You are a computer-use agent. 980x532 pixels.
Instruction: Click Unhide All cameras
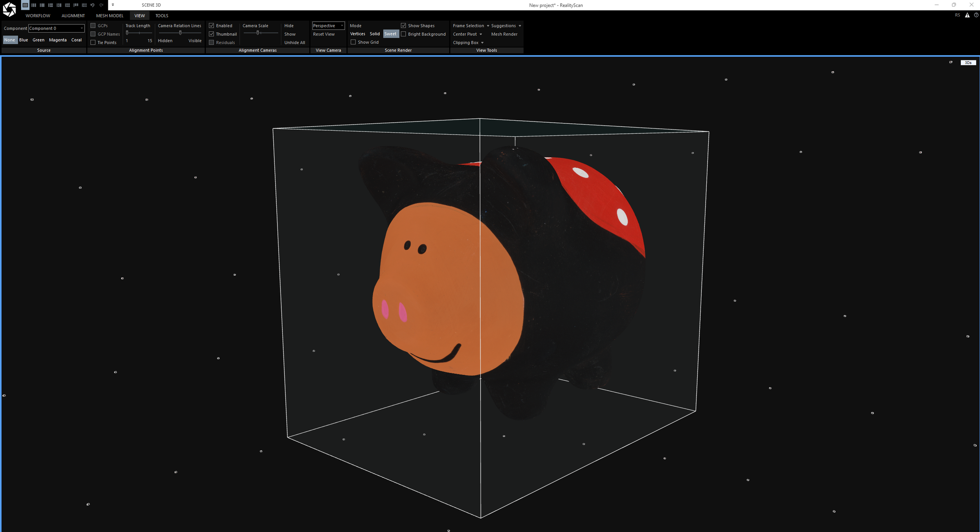pos(295,42)
